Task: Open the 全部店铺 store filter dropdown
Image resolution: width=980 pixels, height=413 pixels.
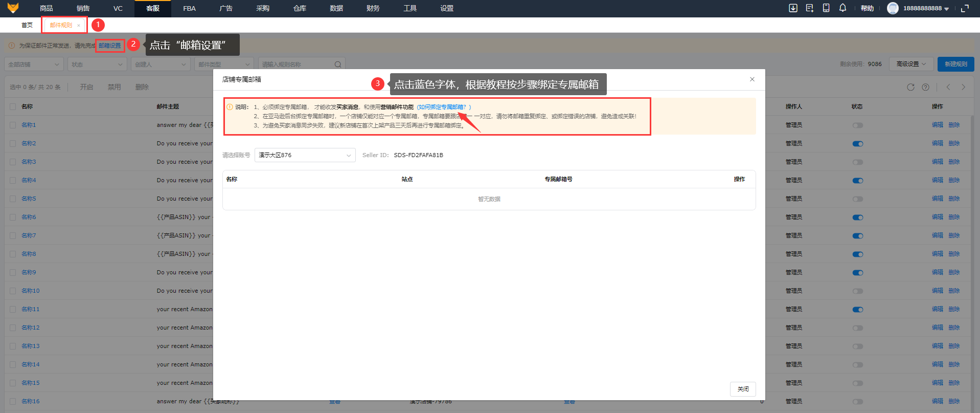Action: 34,64
